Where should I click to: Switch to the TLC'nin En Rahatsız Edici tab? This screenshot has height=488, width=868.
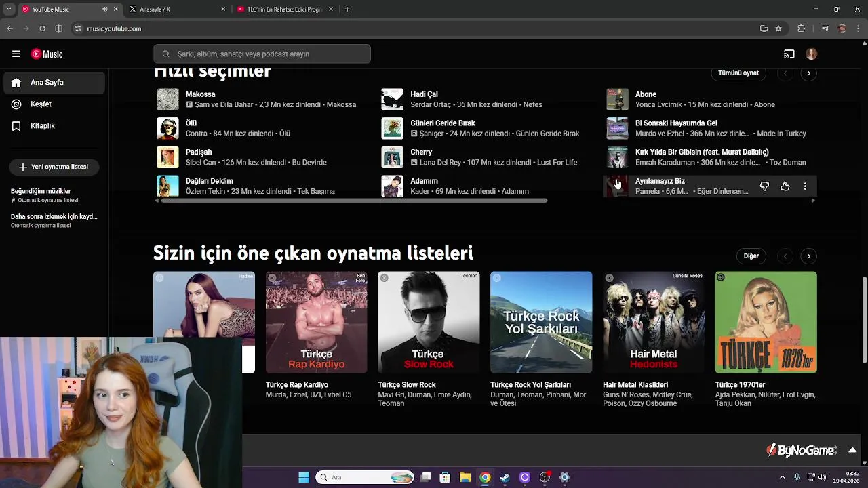(x=285, y=9)
